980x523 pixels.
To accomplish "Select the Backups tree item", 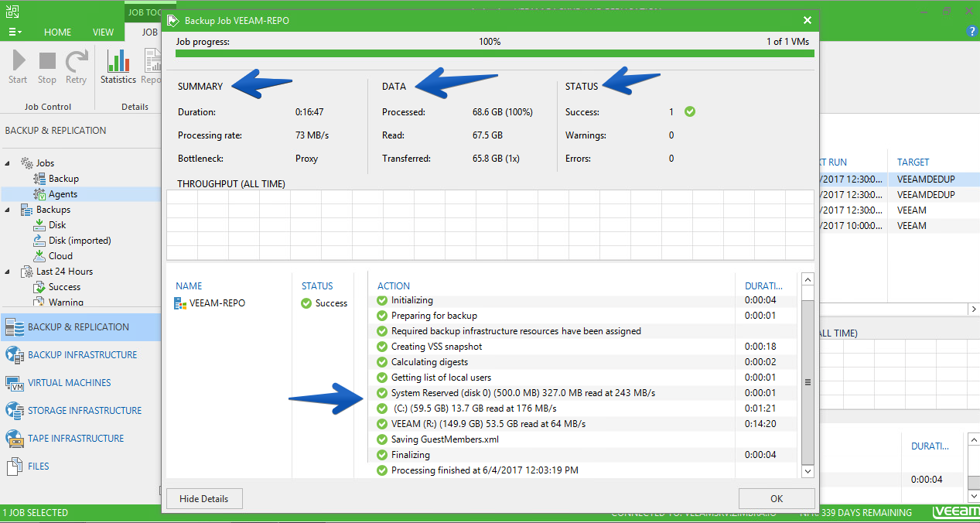I will pos(53,210).
